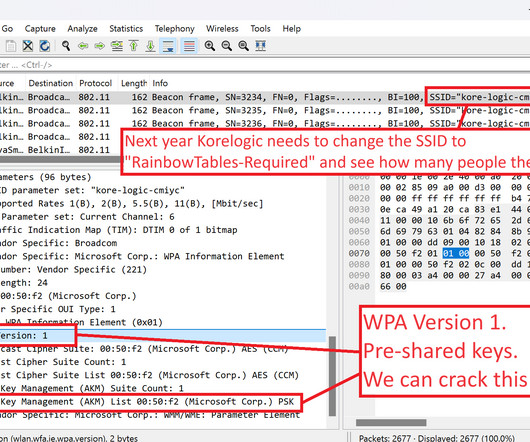Open the Capture menu
The height and width of the screenshot is (442, 530).
(40, 29)
